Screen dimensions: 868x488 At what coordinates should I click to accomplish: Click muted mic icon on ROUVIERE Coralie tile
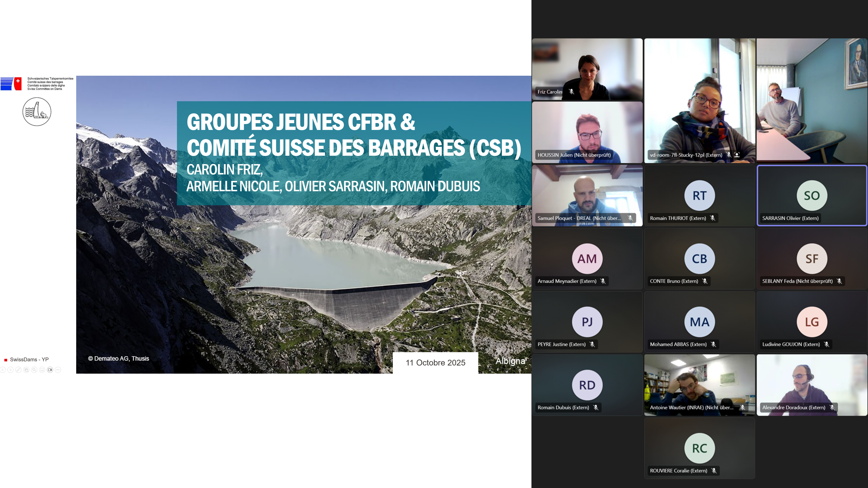tap(714, 470)
